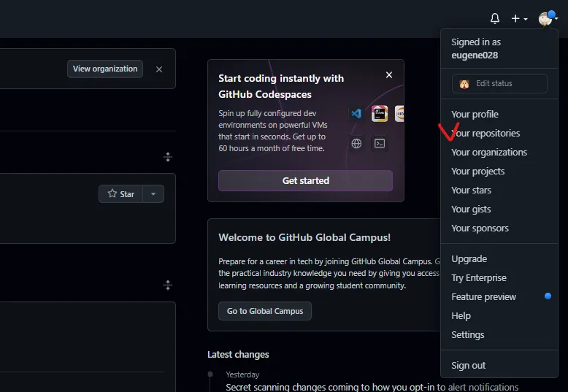The image size is (568, 392).
Task: Click the terminal icon in Codespaces card
Action: (x=379, y=144)
